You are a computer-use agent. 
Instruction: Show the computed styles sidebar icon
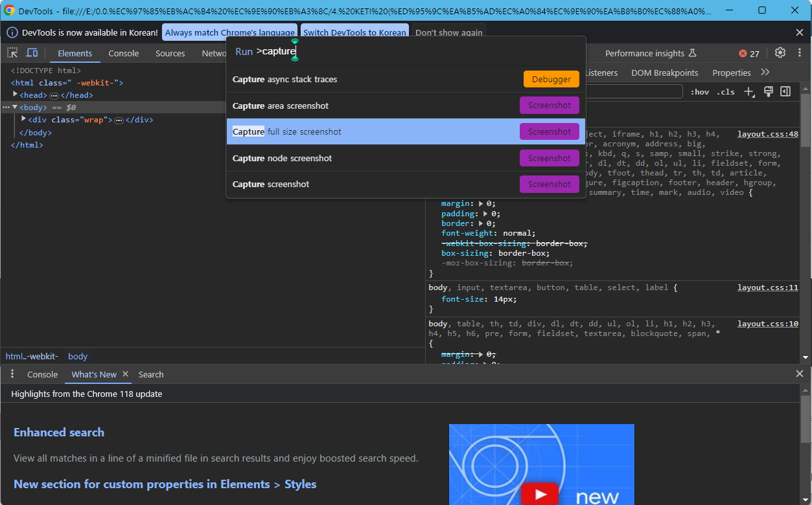(x=785, y=92)
